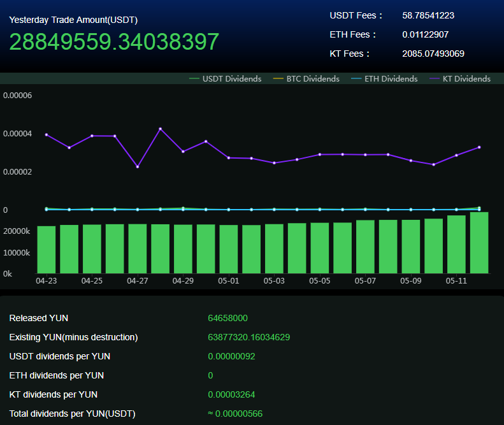The height and width of the screenshot is (425, 504).
Task: Click the 10000k y-axis label
Action: coord(17,253)
